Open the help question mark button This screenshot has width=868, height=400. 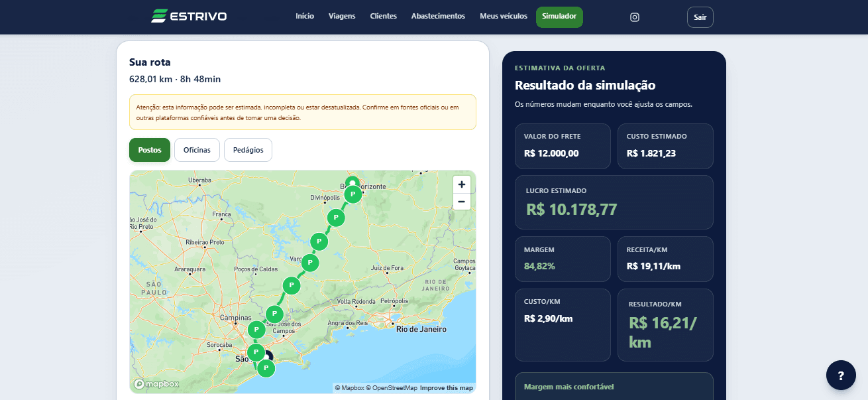(x=841, y=375)
